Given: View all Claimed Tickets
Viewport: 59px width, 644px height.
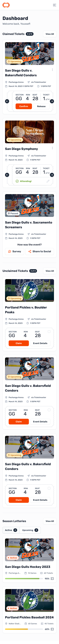Looking at the screenshot, I should coord(50,34).
